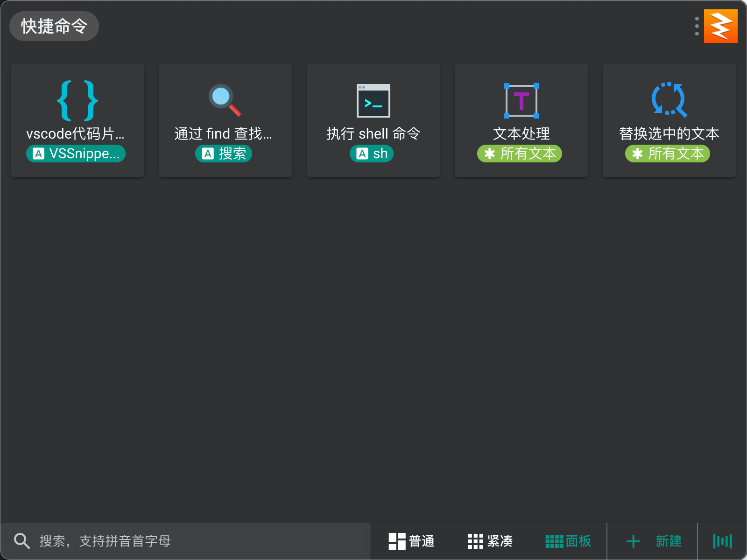Click the text box T icon for 文本处理
The width and height of the screenshot is (747, 560).
coord(521,100)
